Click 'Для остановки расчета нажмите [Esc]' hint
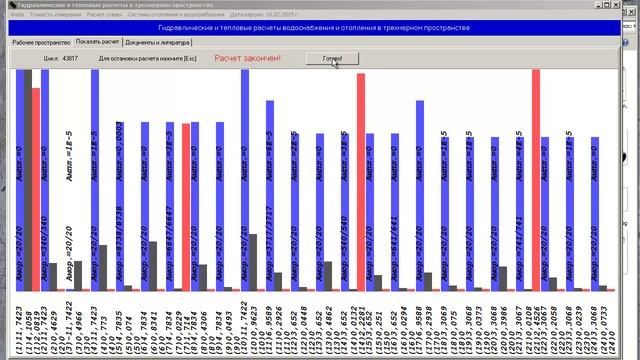 click(147, 58)
